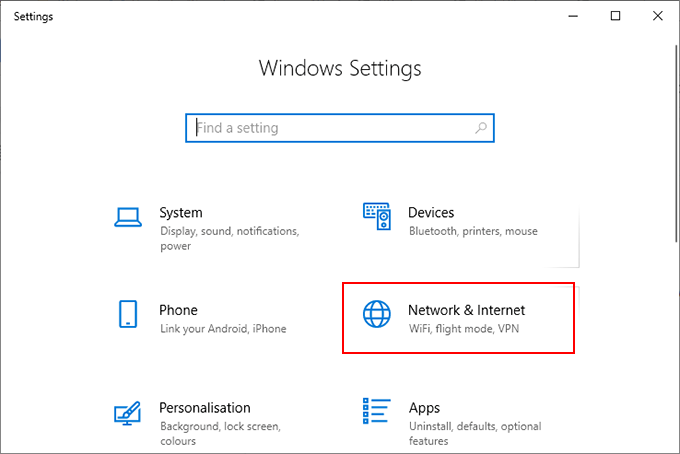680x454 pixels.
Task: Go to the Personalisation title
Action: coord(204,408)
